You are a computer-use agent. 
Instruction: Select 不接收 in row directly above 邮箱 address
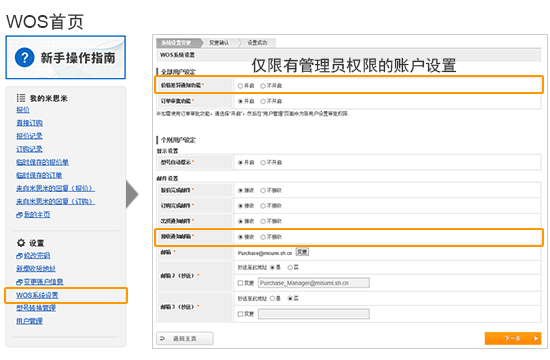[x=263, y=237]
